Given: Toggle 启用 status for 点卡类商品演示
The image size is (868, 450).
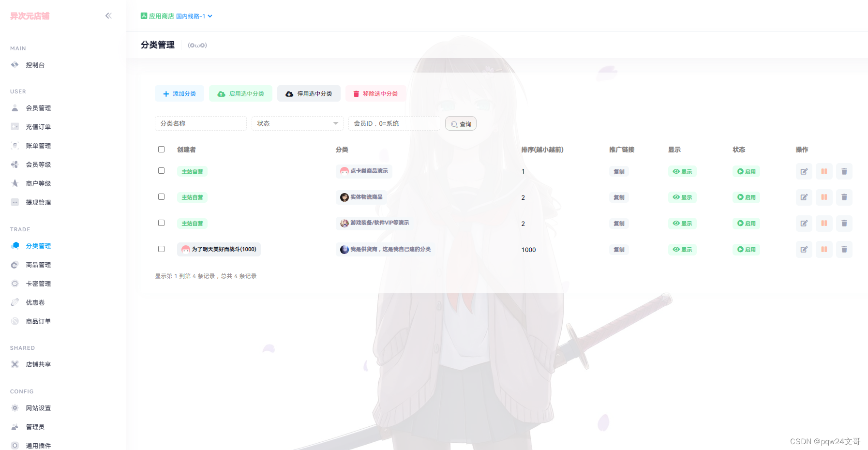Looking at the screenshot, I should coord(746,171).
